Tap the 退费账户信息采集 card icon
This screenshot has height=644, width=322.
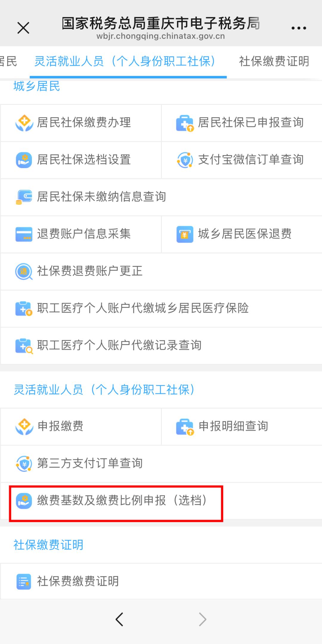(24, 234)
